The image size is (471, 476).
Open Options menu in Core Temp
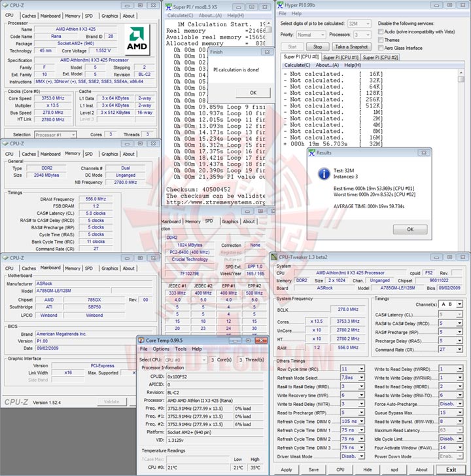(x=161, y=349)
